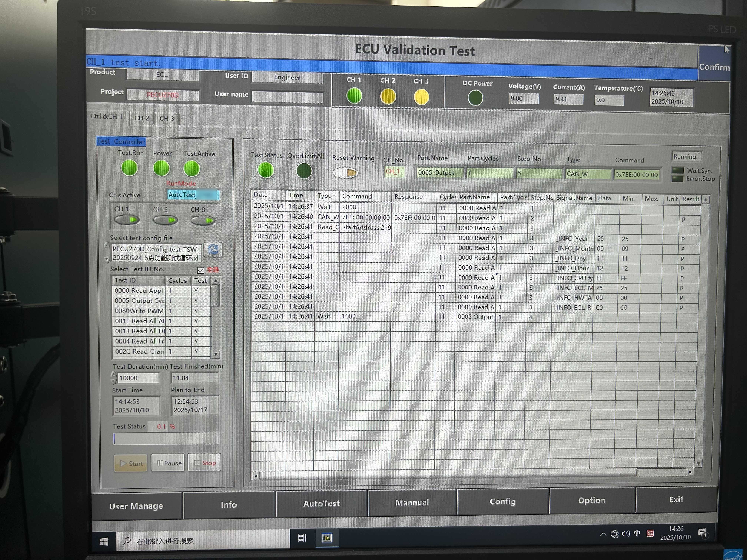747x560 pixels.
Task: Click the Test.Active green indicator
Action: 192,169
